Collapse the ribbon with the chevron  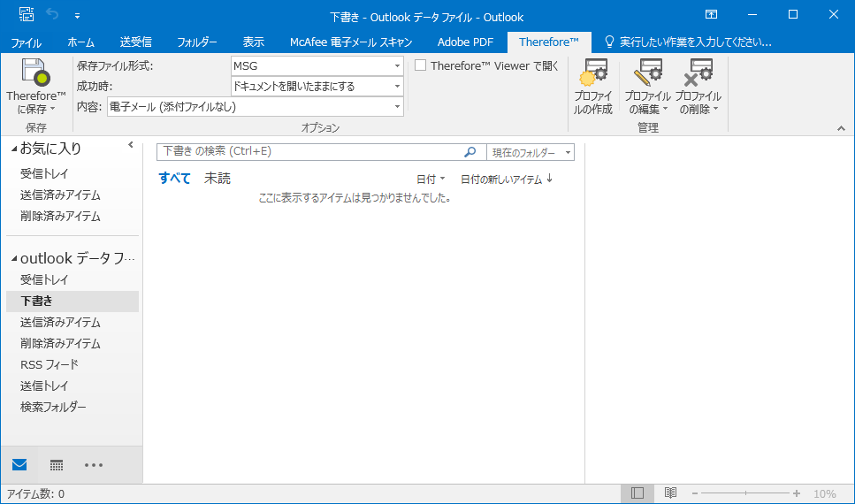pyautogui.click(x=842, y=129)
